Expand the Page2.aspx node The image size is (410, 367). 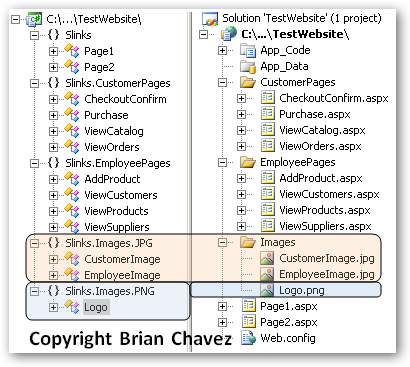pos(222,322)
